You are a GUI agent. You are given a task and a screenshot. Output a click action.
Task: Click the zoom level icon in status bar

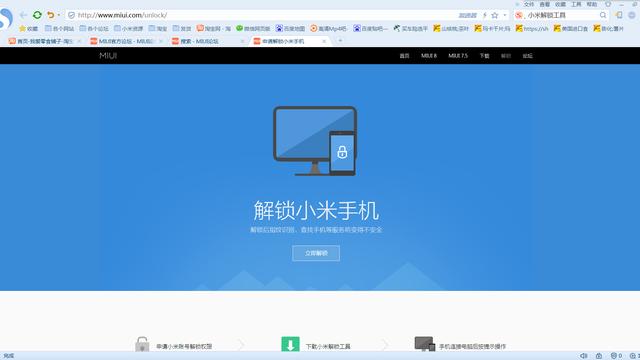click(x=634, y=356)
